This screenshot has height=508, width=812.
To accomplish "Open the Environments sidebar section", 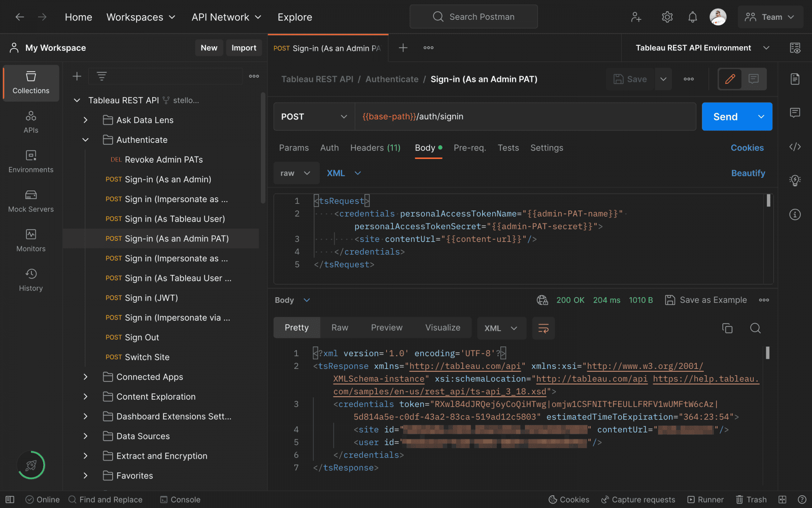I will pos(31,162).
